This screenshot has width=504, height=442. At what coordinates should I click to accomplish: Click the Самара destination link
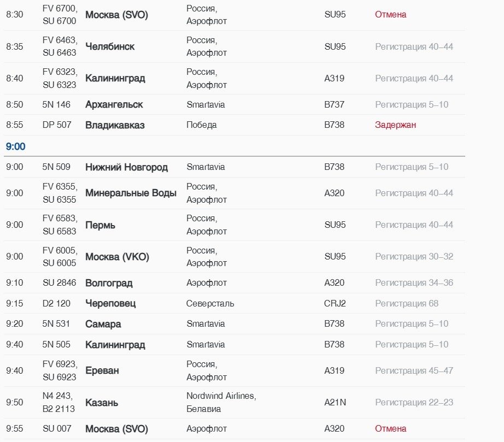pos(103,324)
